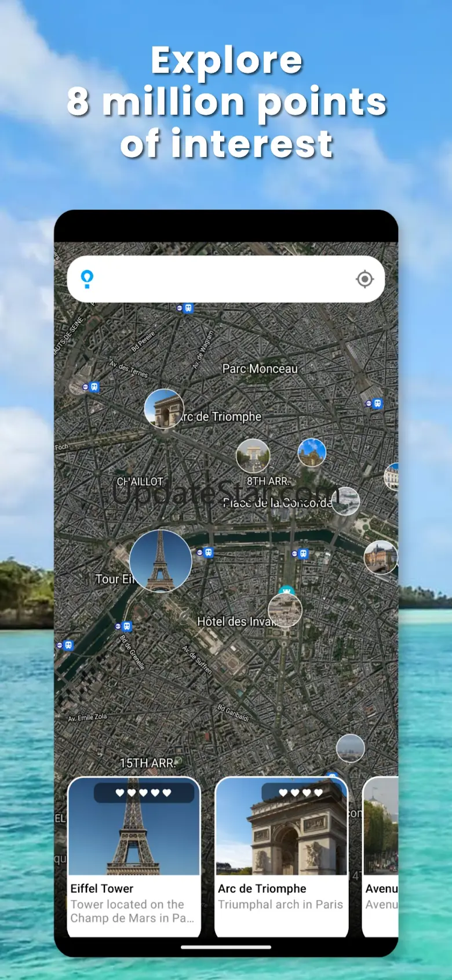This screenshot has width=452, height=980.
Task: Open the Eiffel Tower card title
Action: tap(102, 888)
